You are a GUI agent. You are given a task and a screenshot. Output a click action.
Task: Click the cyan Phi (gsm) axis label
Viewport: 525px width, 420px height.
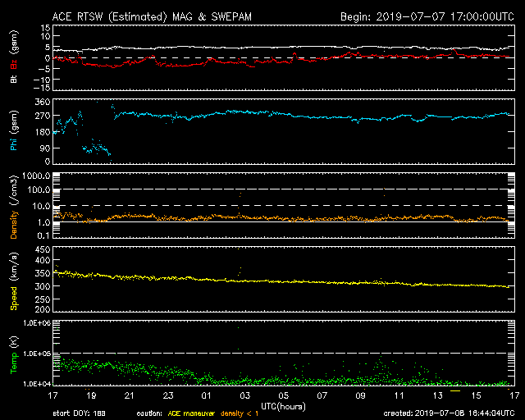[x=14, y=131]
